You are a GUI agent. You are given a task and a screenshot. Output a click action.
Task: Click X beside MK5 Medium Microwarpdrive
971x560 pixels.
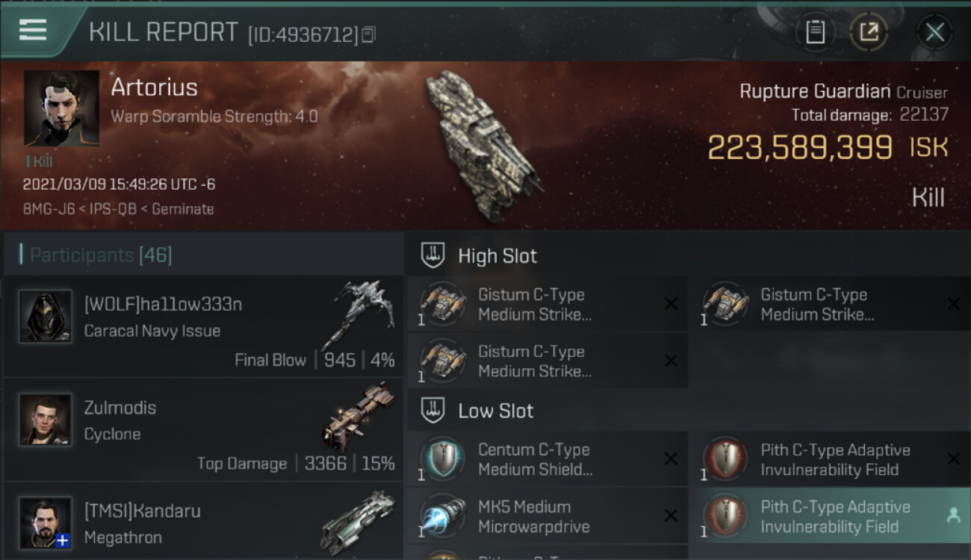671,516
